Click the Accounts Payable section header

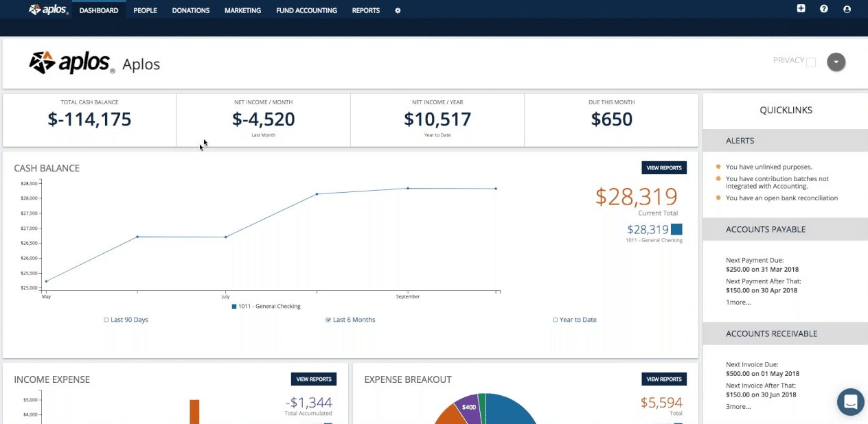tap(786, 229)
